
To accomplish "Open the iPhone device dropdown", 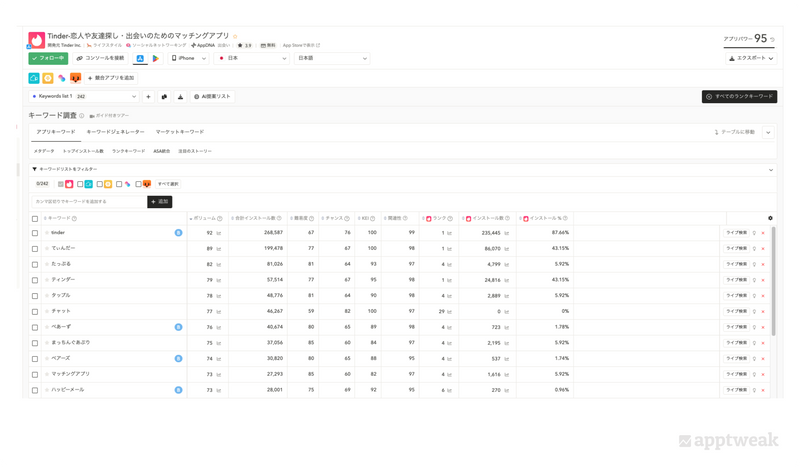I will (188, 58).
